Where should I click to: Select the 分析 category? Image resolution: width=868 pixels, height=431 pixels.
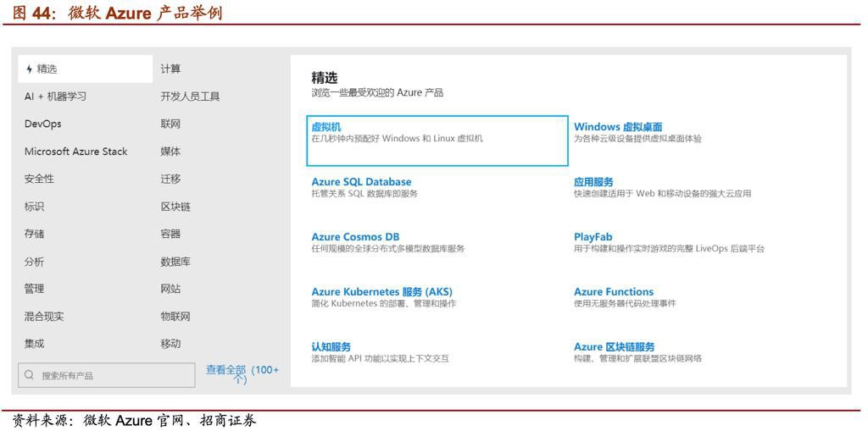(x=34, y=261)
